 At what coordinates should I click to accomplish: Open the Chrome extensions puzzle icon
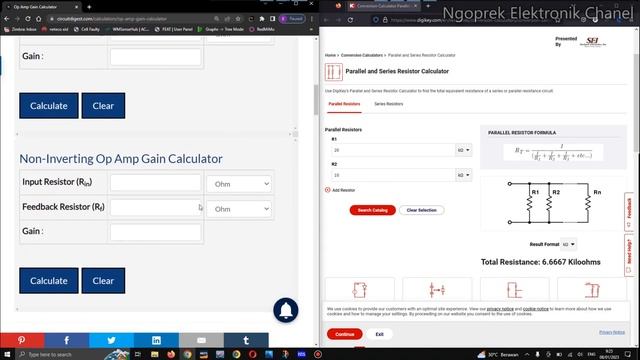click(262, 19)
